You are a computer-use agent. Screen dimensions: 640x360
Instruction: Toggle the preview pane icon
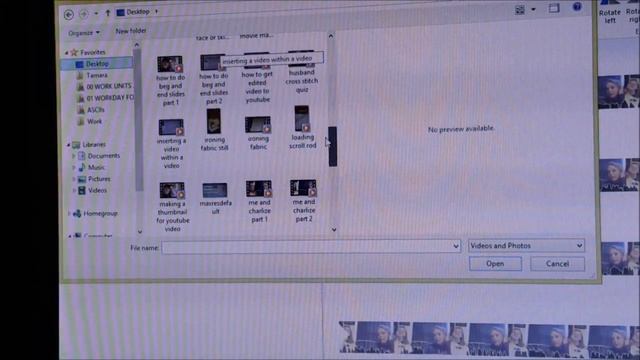[x=554, y=8]
